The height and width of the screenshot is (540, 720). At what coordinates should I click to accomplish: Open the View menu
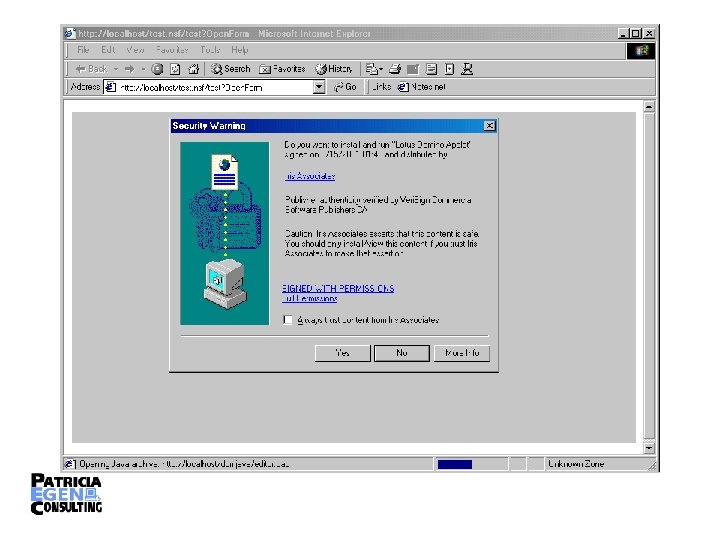pos(135,50)
